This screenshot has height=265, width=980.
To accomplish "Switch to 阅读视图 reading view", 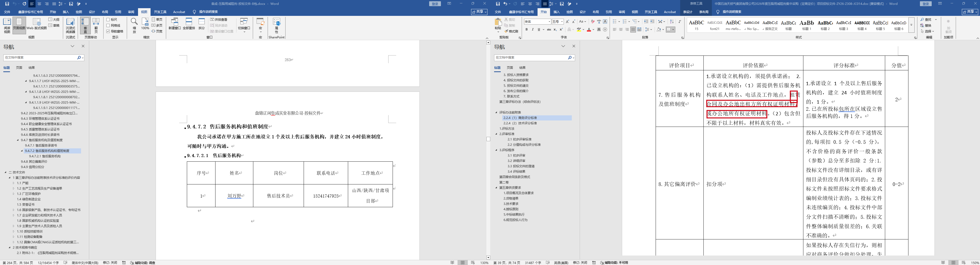I will click(x=7, y=26).
